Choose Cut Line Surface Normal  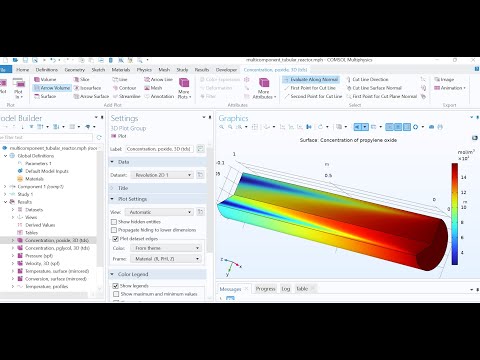pos(374,88)
